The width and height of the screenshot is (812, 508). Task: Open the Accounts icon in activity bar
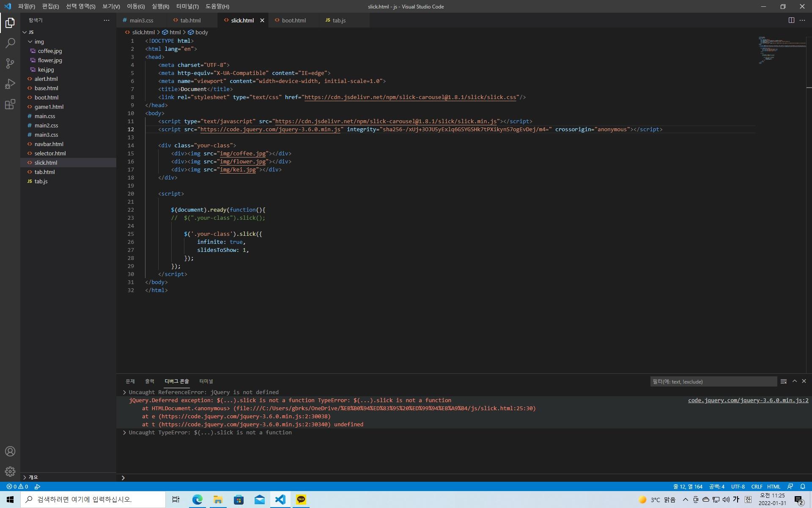pyautogui.click(x=10, y=451)
